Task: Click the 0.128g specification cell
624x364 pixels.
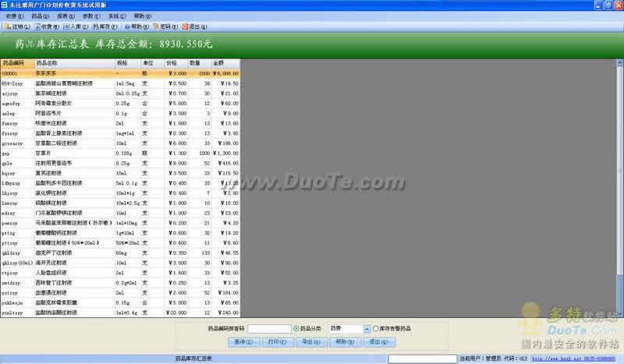Action: tap(128, 153)
